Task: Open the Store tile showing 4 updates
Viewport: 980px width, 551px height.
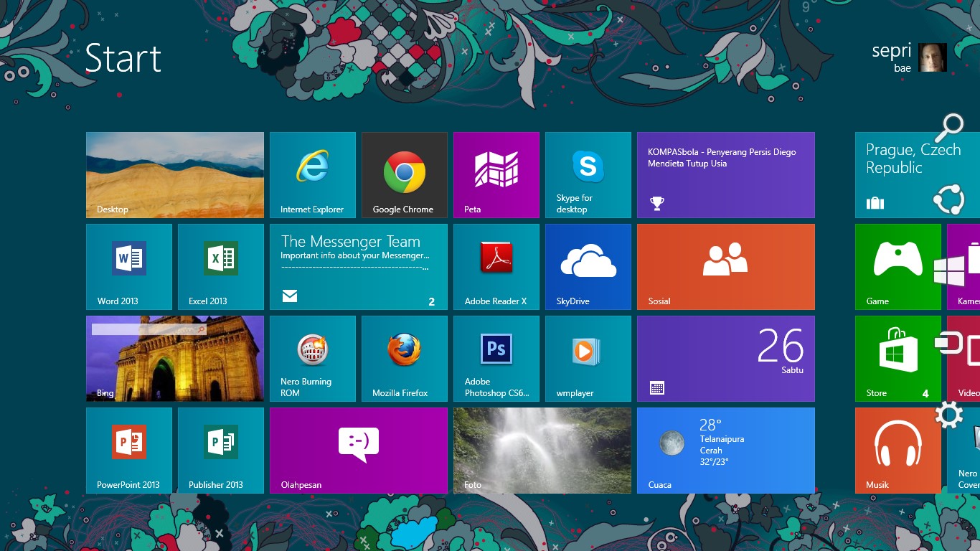Action: click(897, 358)
